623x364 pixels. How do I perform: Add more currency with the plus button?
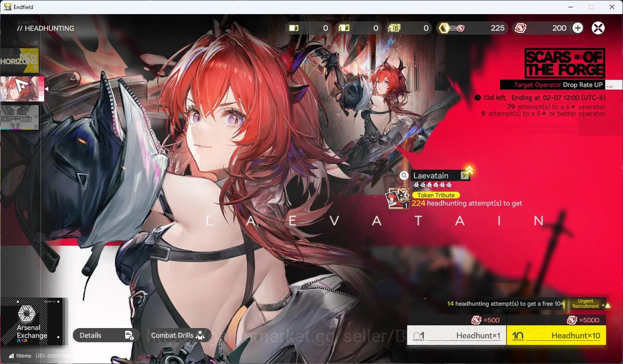point(577,28)
